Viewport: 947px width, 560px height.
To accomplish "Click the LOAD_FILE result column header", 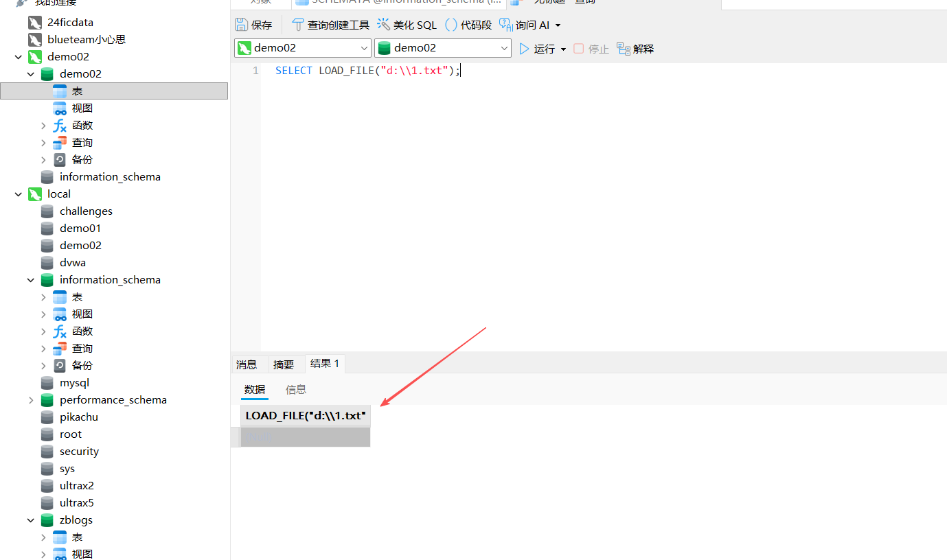I will (x=306, y=416).
